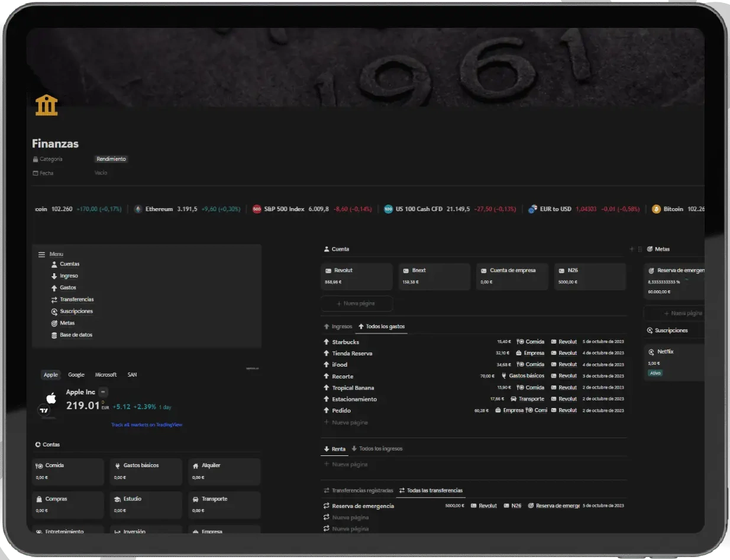Click Gastos básicos tag in Recorte row

coord(522,376)
